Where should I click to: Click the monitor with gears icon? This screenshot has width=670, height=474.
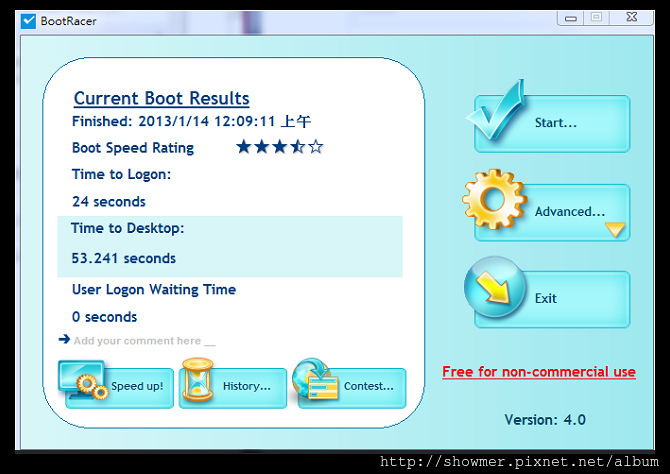click(83, 380)
